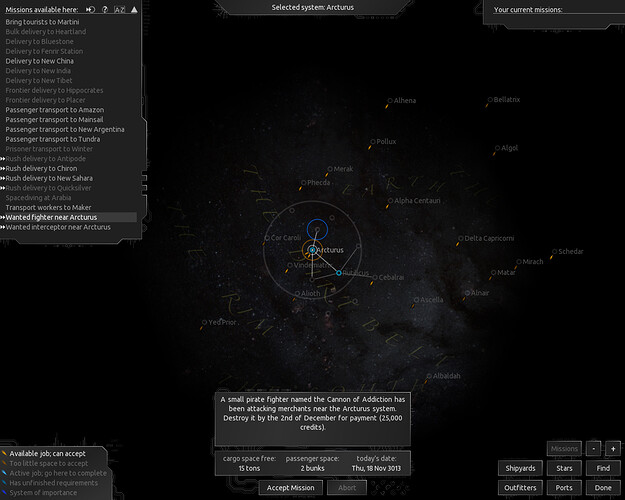
Task: Click the Arcturus system node
Action: click(x=312, y=250)
